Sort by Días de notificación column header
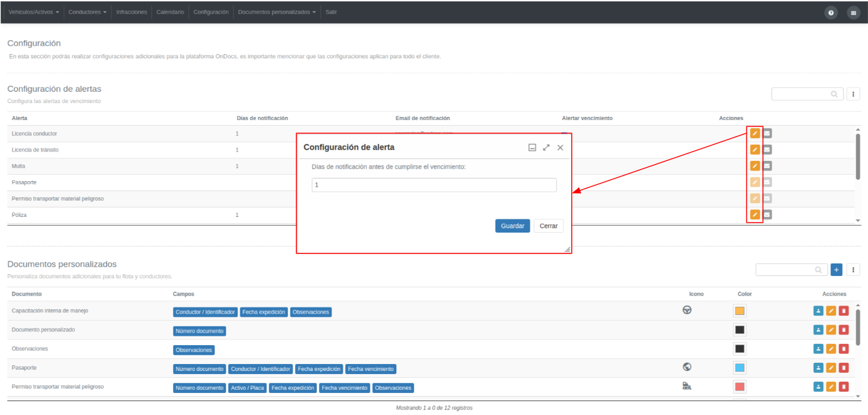Viewport: 868px width, 415px height. pyautogui.click(x=262, y=118)
